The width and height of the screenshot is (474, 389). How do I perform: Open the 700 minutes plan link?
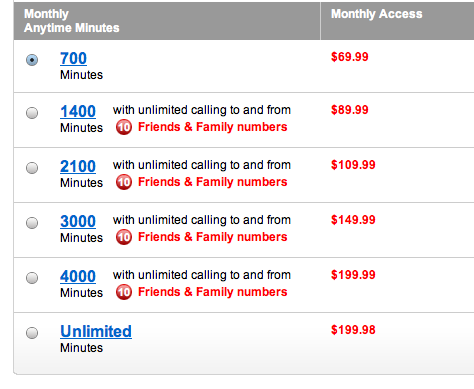coord(73,58)
